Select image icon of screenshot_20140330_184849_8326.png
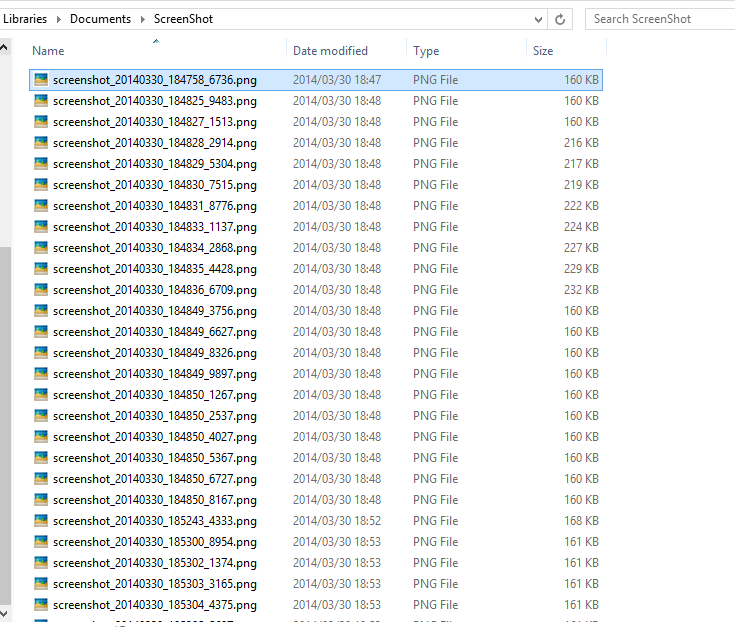735x627 pixels. tap(41, 352)
